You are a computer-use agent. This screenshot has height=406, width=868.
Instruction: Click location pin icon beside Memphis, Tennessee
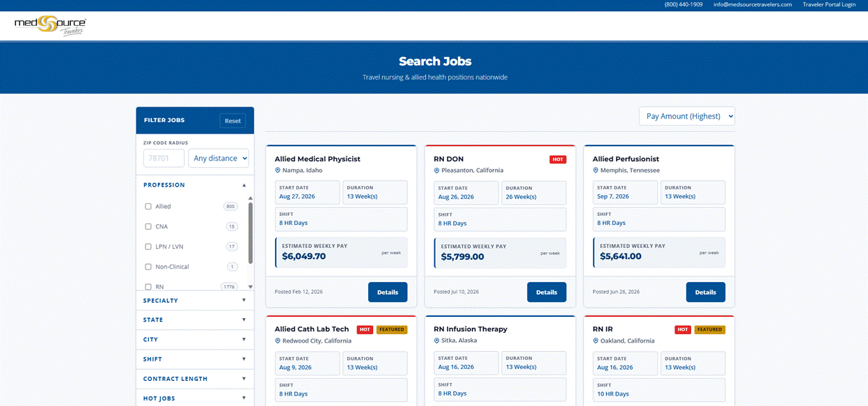pos(595,171)
